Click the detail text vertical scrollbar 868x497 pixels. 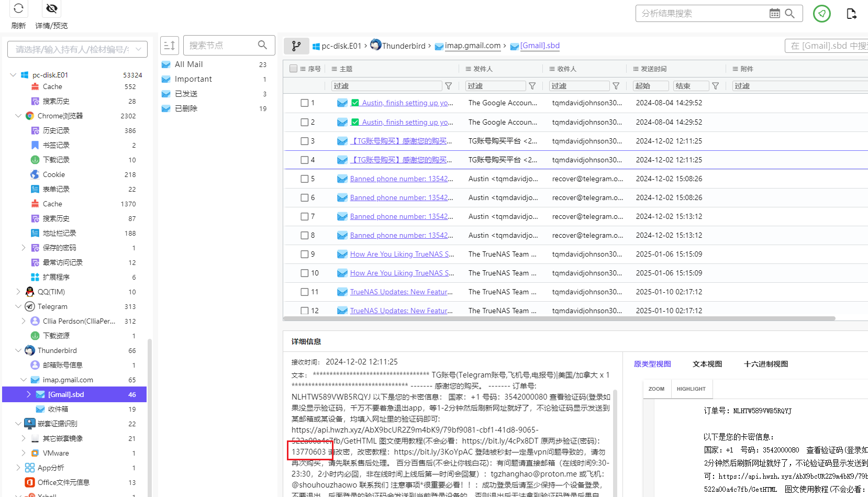coord(615,443)
